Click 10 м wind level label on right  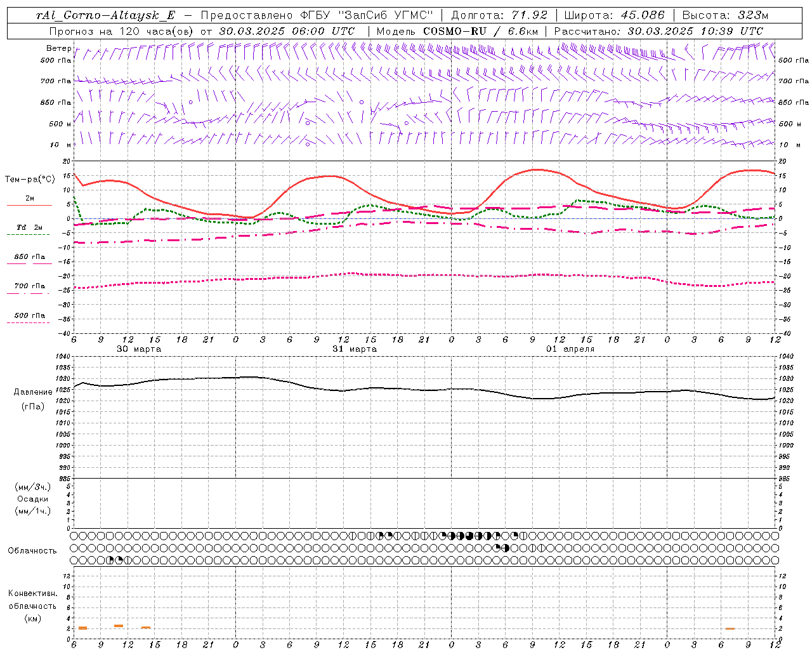[790, 145]
